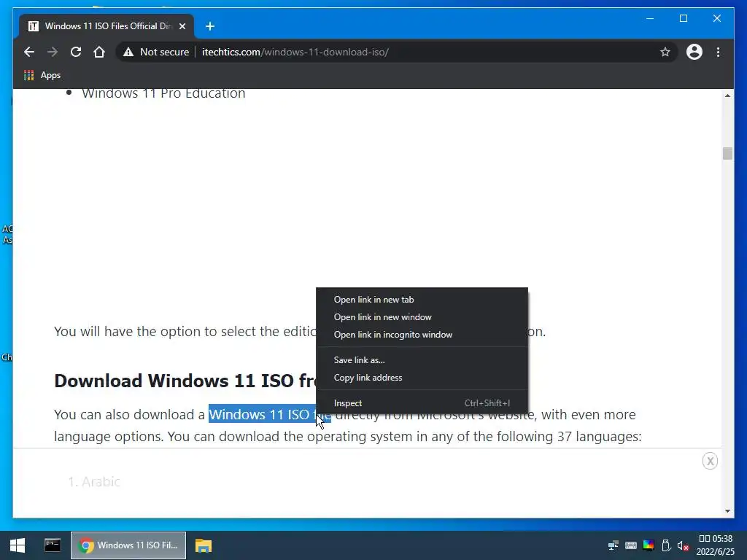The width and height of the screenshot is (747, 560).
Task: Open the Chrome profile avatar menu
Action: [x=694, y=52]
